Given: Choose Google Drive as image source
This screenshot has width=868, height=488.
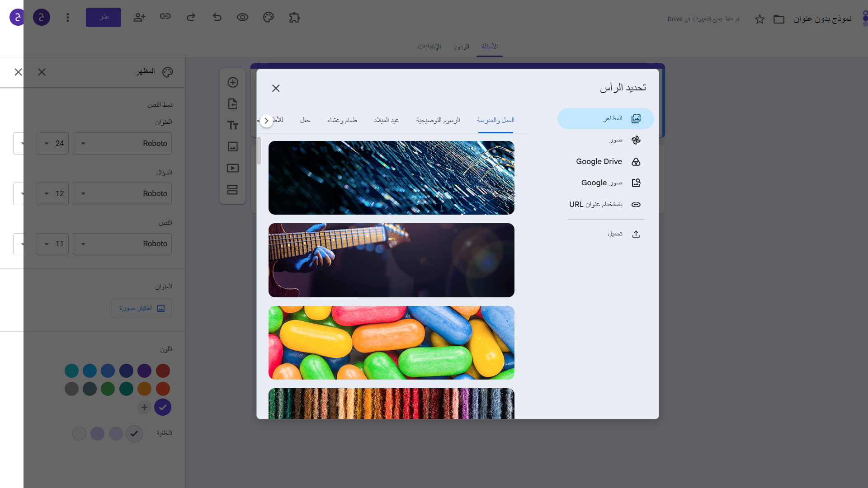Looking at the screenshot, I should tap(605, 162).
